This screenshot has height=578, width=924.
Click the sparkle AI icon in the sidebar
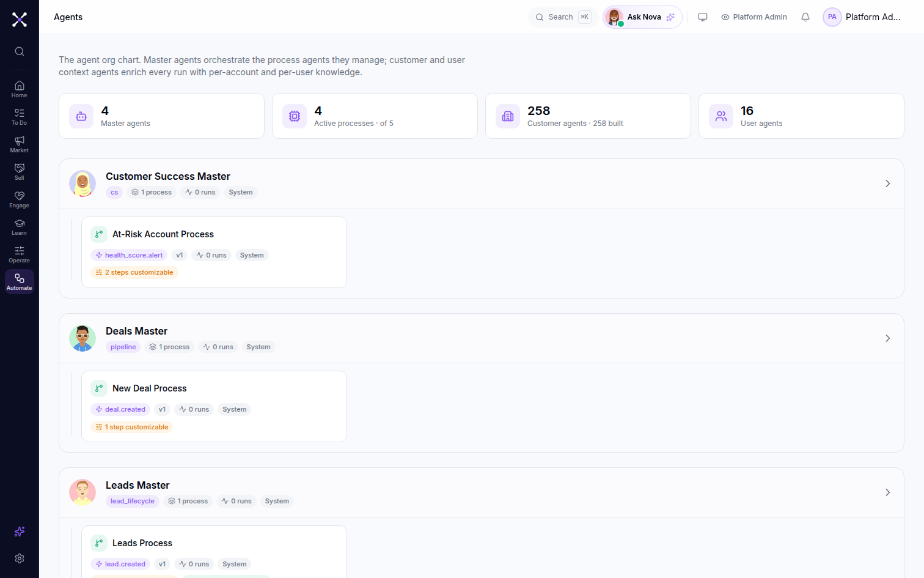(20, 532)
